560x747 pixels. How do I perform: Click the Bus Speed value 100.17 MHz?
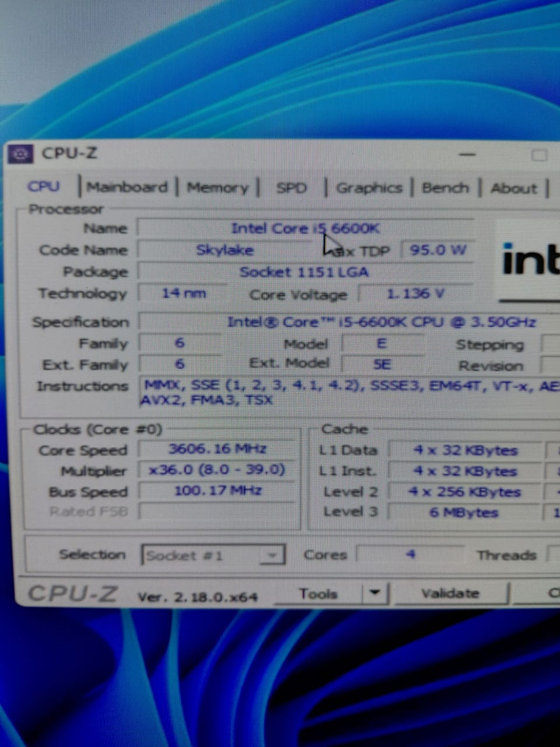pyautogui.click(x=217, y=491)
